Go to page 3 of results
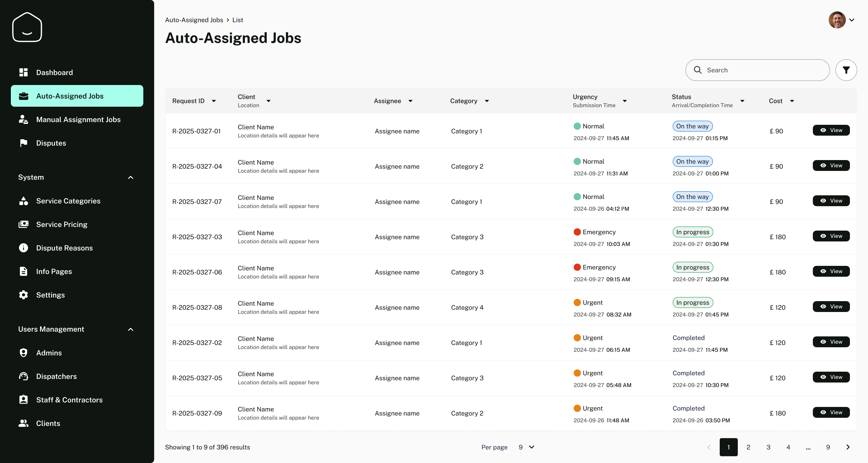This screenshot has height=463, width=868. tap(768, 447)
